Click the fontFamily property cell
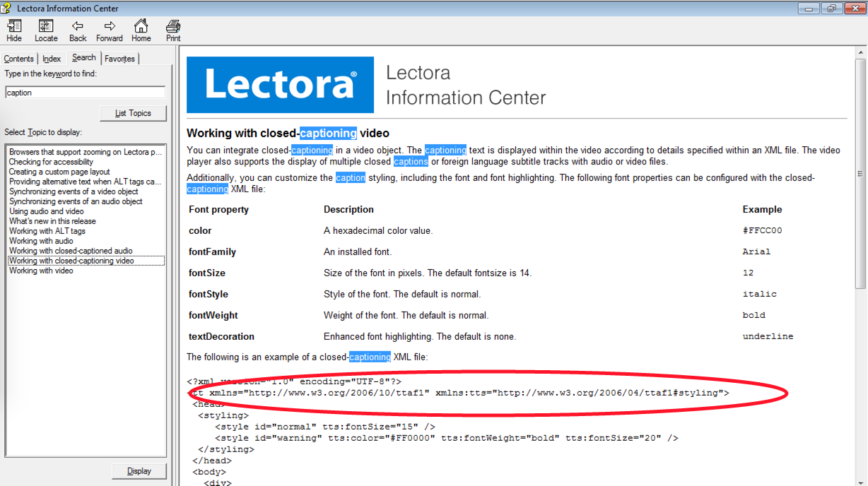The height and width of the screenshot is (486, 868). pyautogui.click(x=212, y=251)
